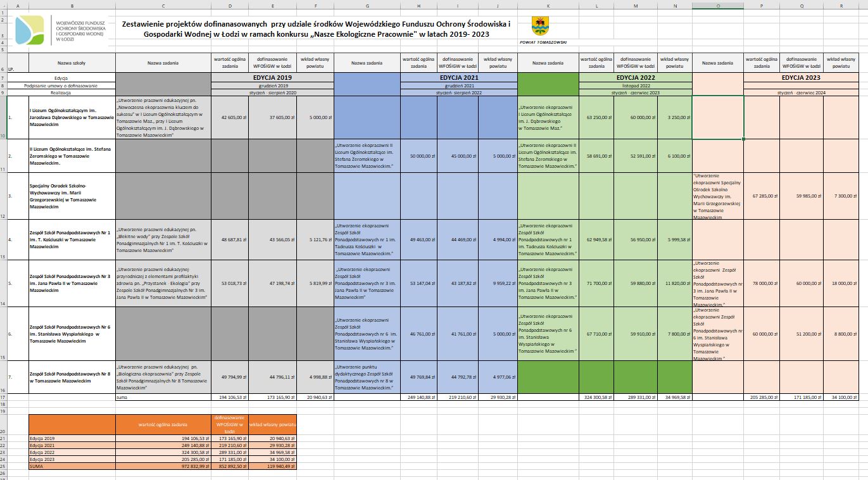Viewport: 868px width, 480px height.
Task: Click the cell with value '7 300,00 zł'
Action: click(x=841, y=196)
